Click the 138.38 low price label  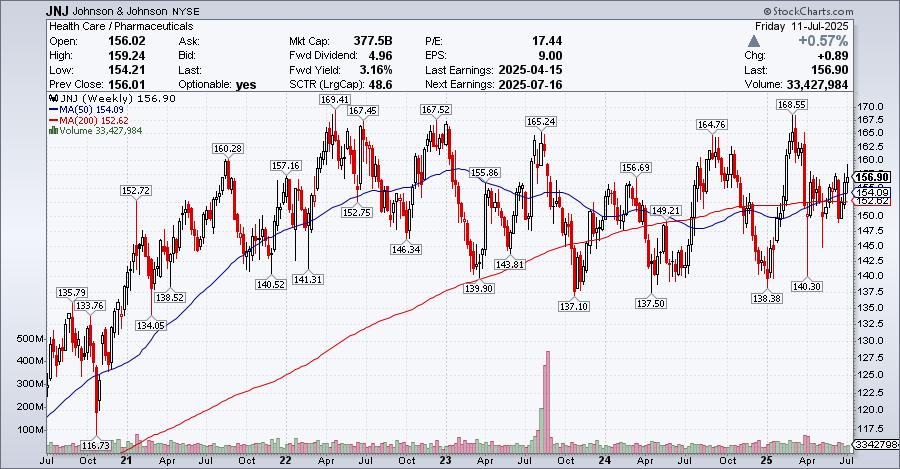click(767, 298)
